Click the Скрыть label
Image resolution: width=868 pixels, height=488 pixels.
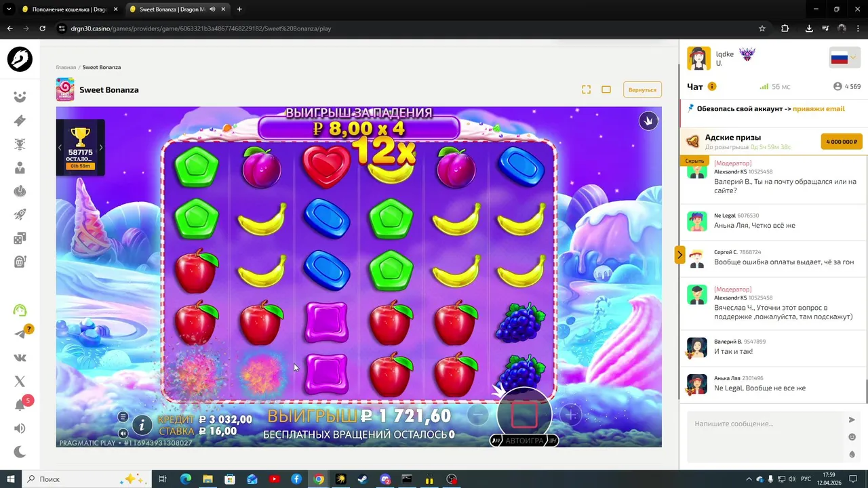point(694,161)
